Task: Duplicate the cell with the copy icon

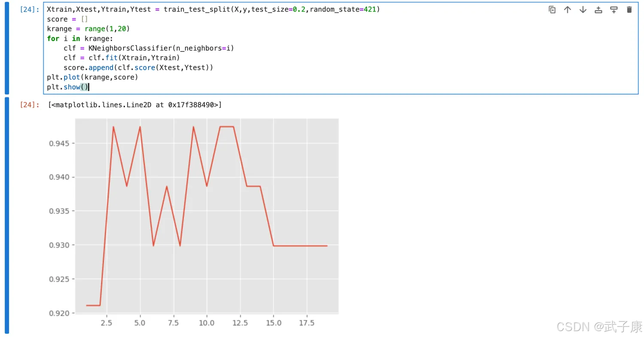Action: pyautogui.click(x=552, y=9)
